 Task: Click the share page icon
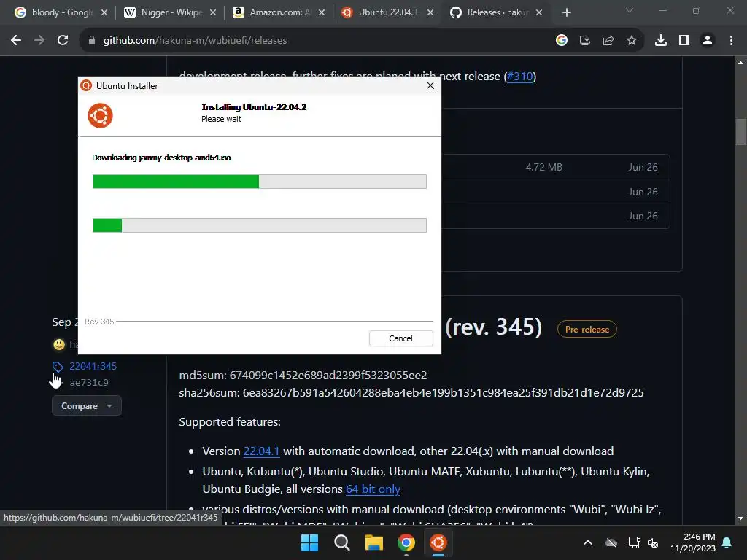(x=608, y=41)
